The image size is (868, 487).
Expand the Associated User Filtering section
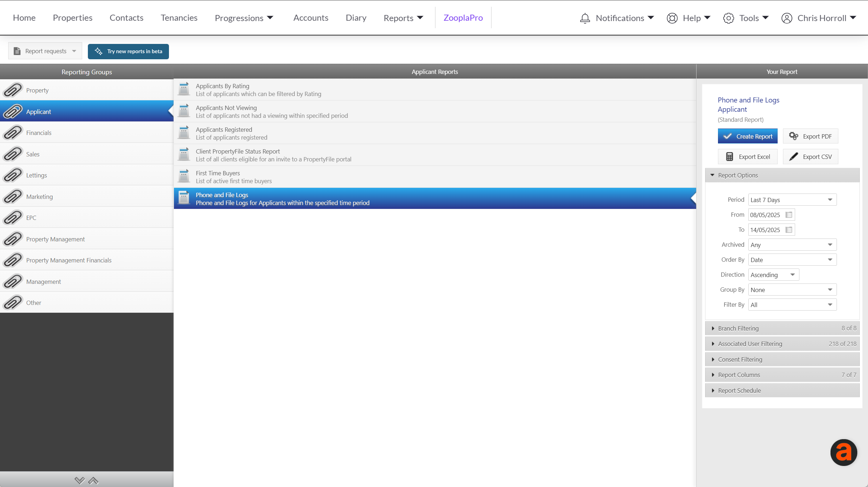pos(782,344)
